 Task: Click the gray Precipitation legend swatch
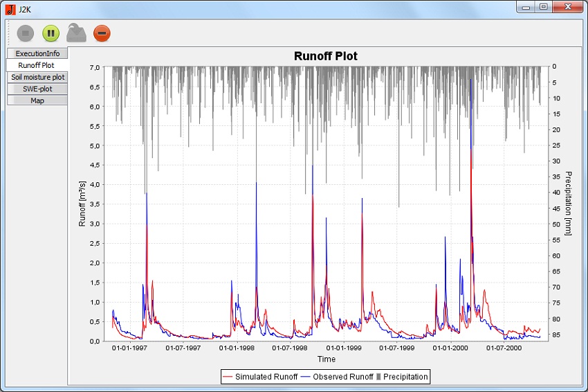click(x=378, y=377)
